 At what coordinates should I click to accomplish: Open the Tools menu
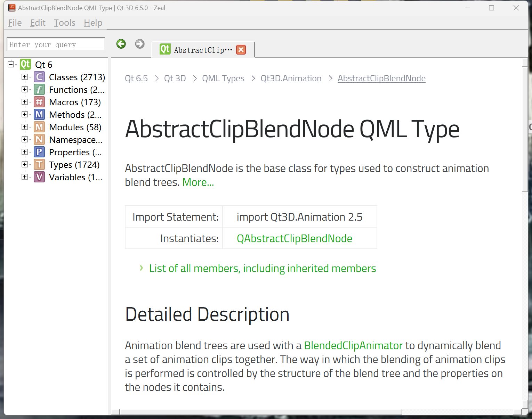pos(65,23)
